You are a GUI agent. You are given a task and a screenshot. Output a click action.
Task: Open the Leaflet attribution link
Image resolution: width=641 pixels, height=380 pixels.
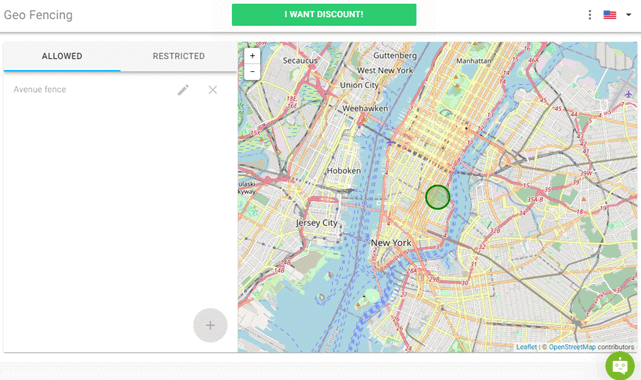coord(526,347)
